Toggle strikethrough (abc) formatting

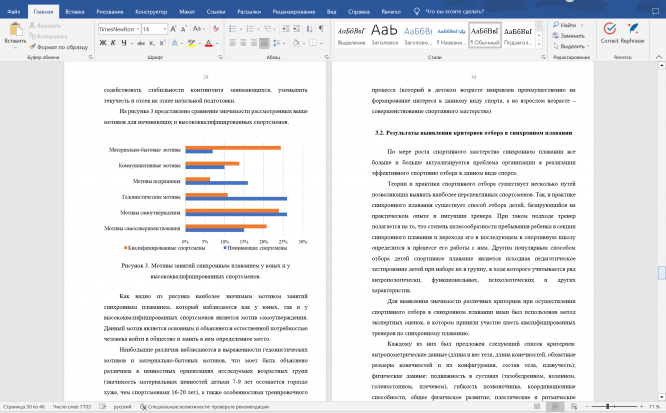[141, 43]
